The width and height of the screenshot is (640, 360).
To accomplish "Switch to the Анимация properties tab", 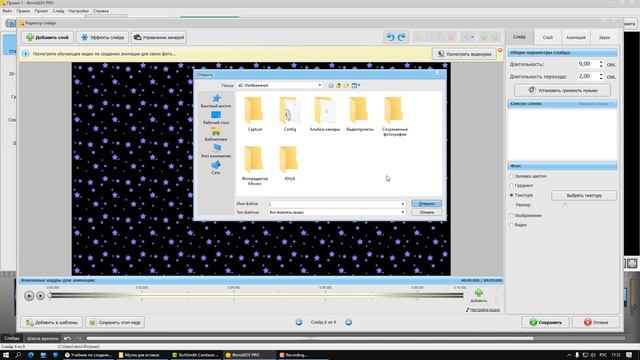I will [576, 38].
